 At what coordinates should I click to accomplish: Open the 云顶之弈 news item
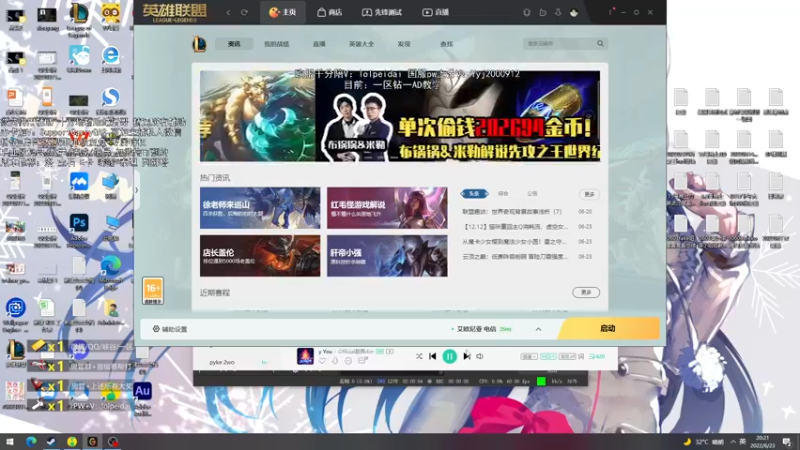pos(527,257)
